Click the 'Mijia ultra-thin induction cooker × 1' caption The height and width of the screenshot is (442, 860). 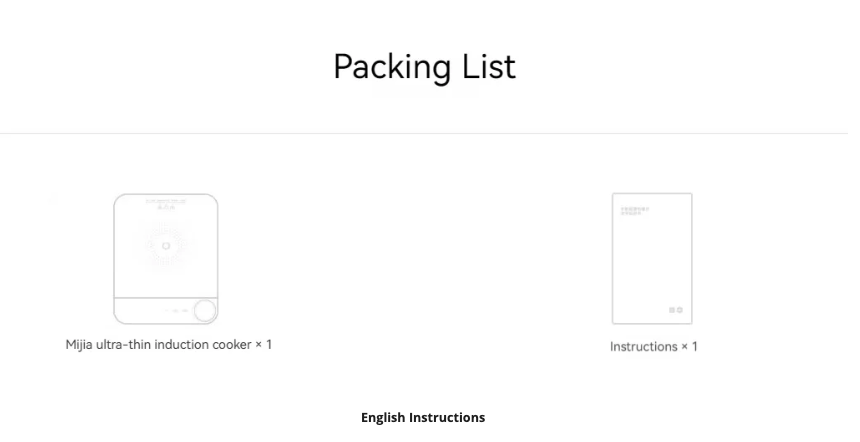168,344
